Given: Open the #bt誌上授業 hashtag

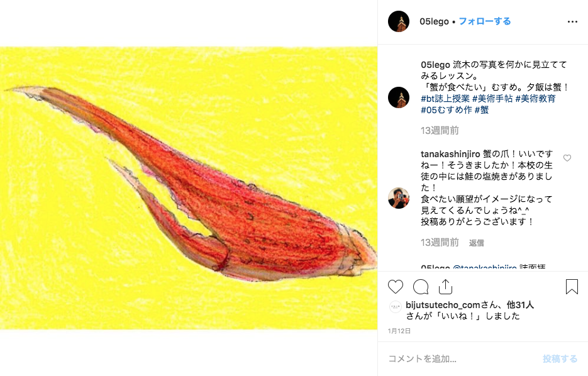Looking at the screenshot, I should 445,99.
